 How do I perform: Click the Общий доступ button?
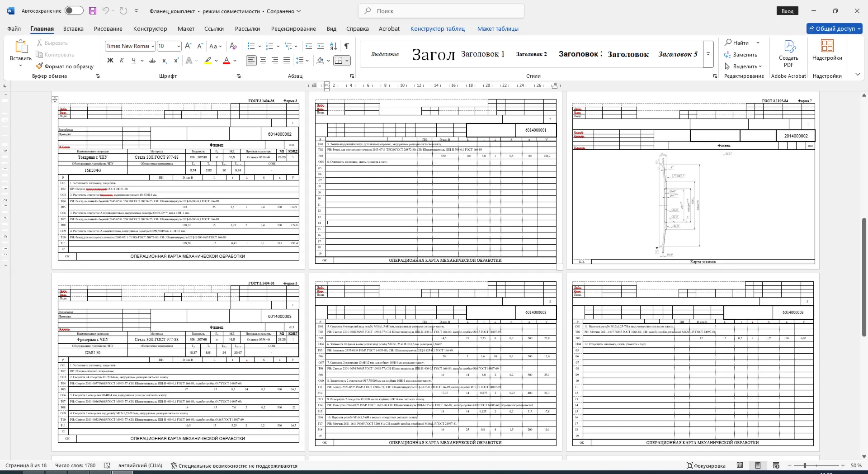pyautogui.click(x=835, y=28)
